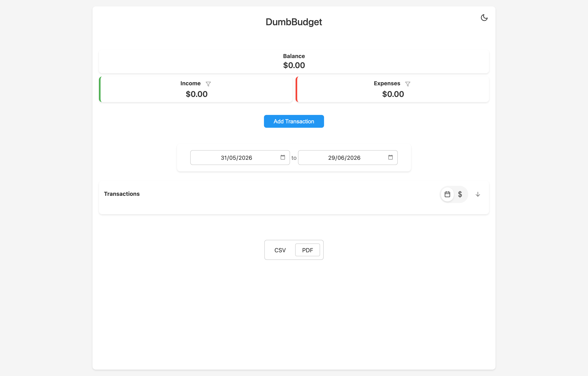Sort transactions by amount dollar icon
The width and height of the screenshot is (588, 376).
460,194
